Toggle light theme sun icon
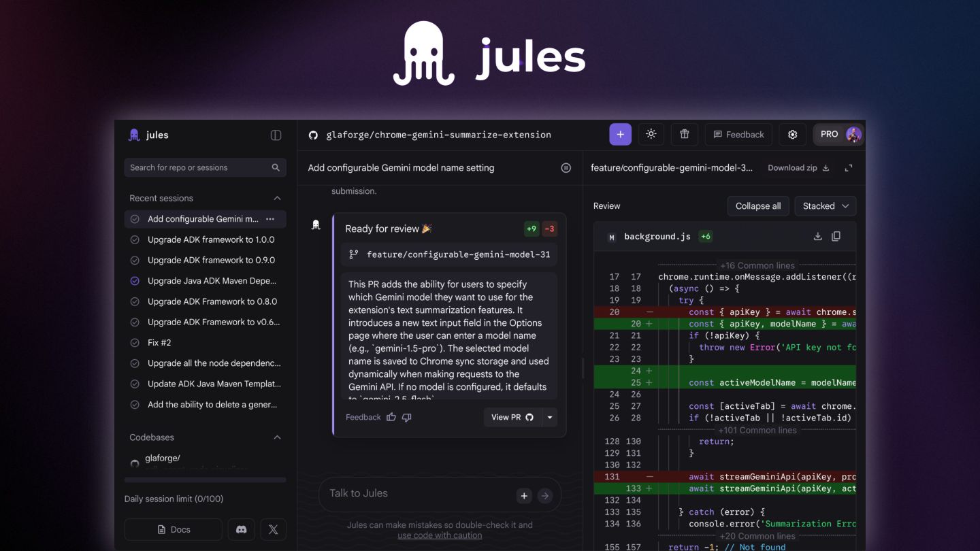The image size is (980, 551). coord(651,135)
